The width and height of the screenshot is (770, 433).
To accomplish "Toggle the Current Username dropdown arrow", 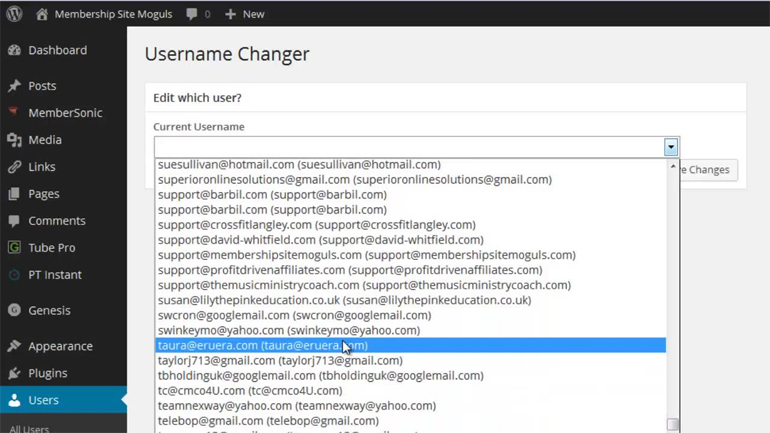I will 670,147.
